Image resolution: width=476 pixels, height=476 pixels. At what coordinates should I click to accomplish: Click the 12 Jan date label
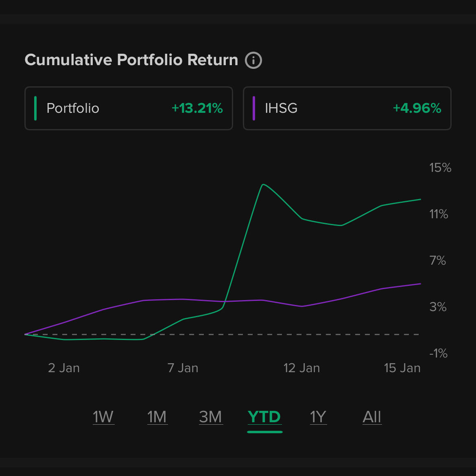click(301, 368)
